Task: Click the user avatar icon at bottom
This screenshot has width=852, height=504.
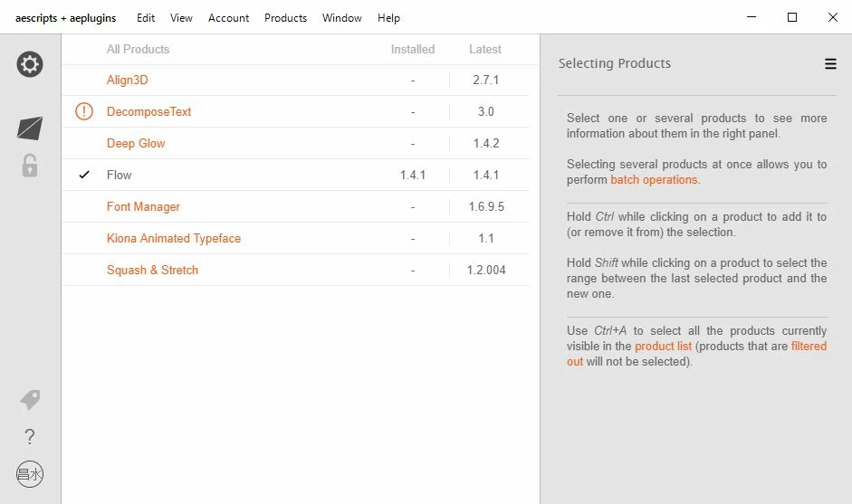Action: 30,474
